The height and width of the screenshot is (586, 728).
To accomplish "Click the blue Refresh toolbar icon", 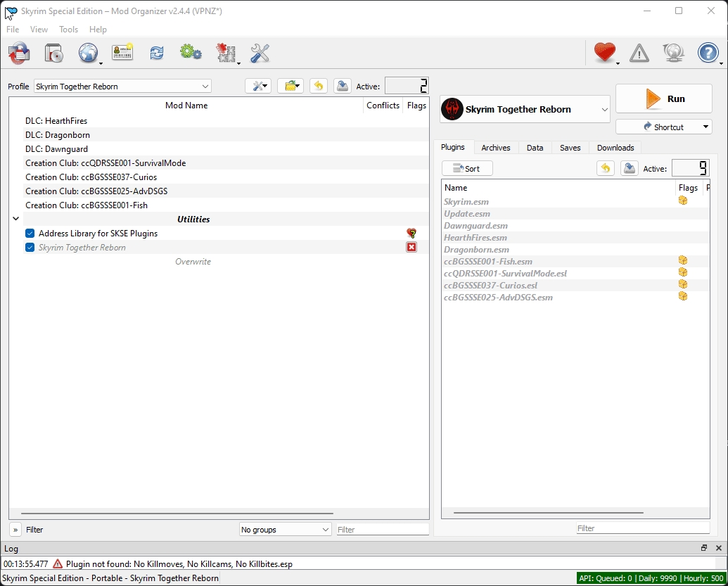I will pyautogui.click(x=156, y=53).
